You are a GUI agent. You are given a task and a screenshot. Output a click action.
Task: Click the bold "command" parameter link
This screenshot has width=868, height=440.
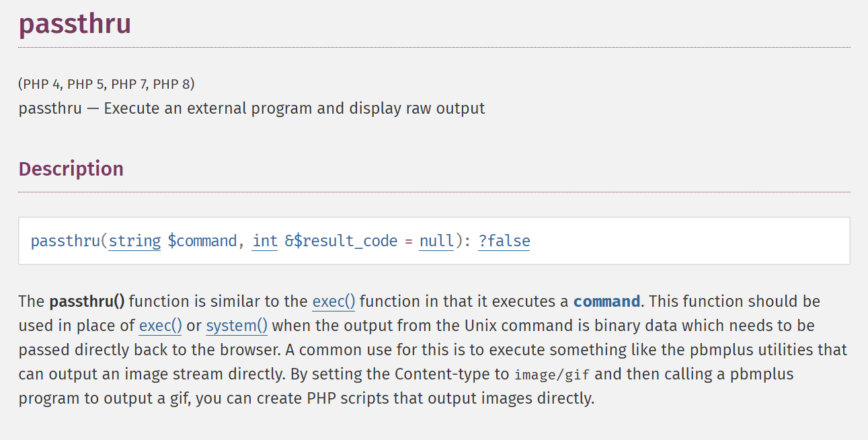click(x=606, y=301)
